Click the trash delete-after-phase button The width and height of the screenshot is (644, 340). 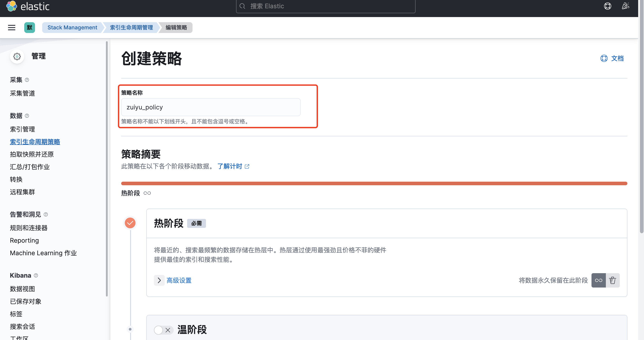click(613, 280)
